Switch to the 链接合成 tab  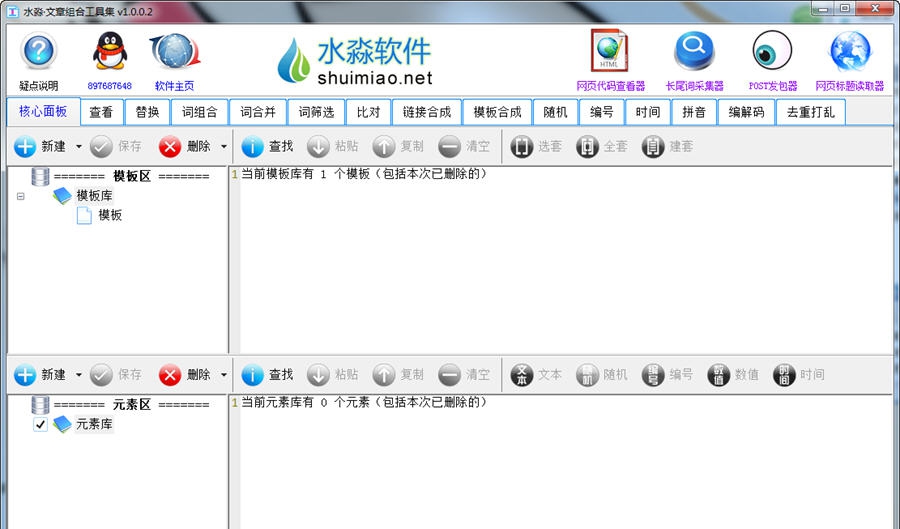(426, 112)
